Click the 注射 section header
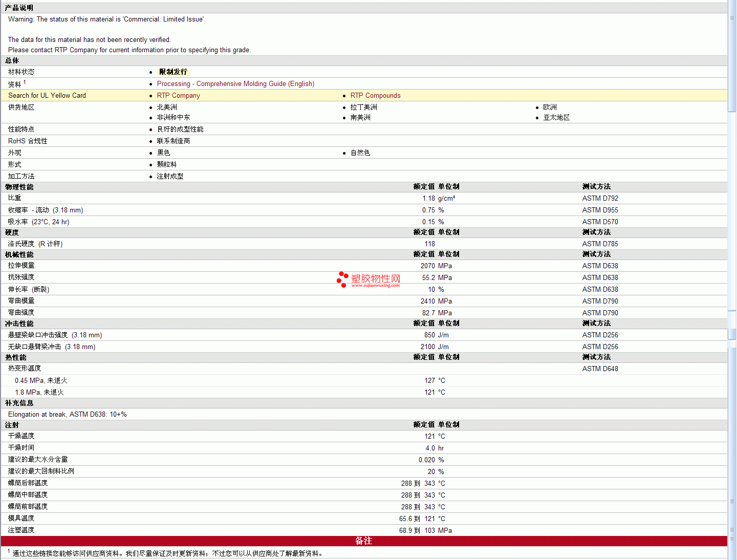The height and width of the screenshot is (560, 737). tap(12, 425)
